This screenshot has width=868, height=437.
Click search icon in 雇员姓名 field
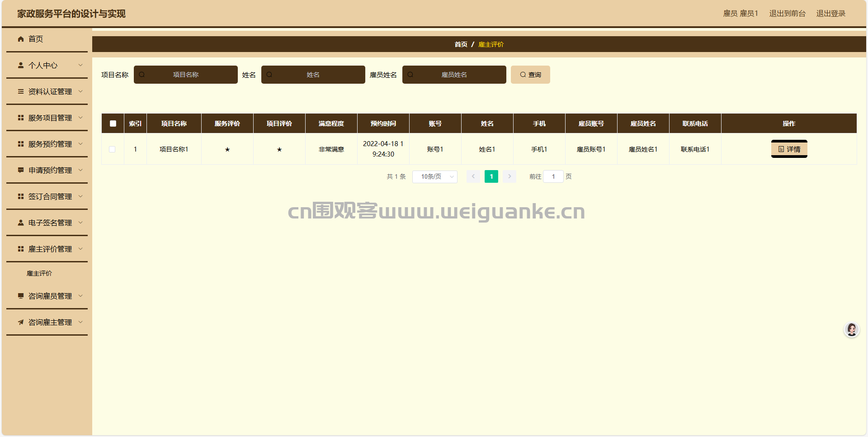[410, 75]
